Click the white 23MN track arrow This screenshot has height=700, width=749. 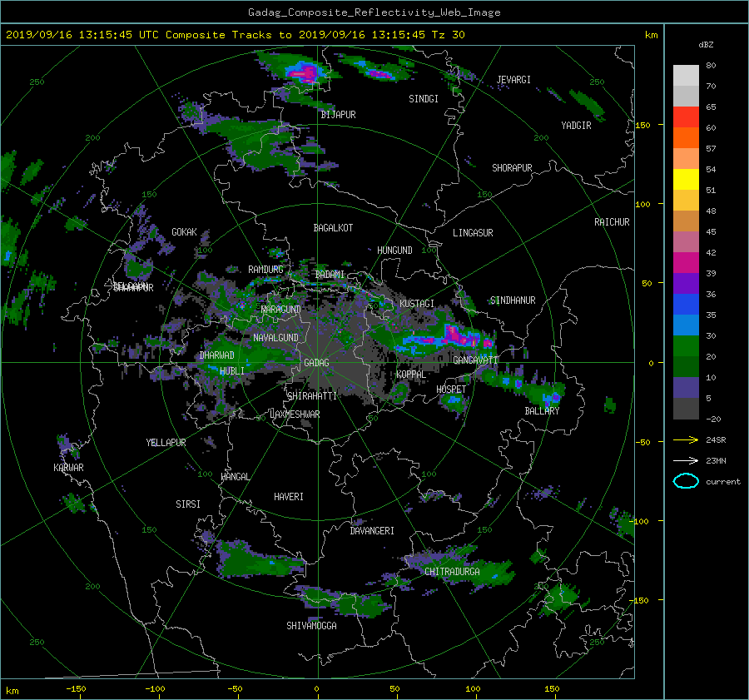[686, 460]
